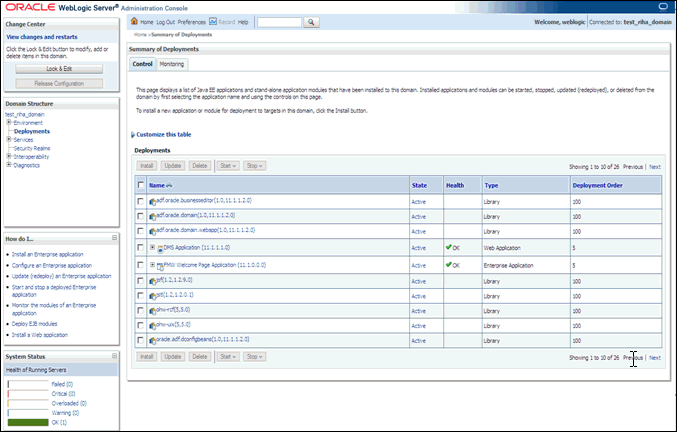
Task: Open the bottom Stop dropdown button
Action: click(x=254, y=356)
